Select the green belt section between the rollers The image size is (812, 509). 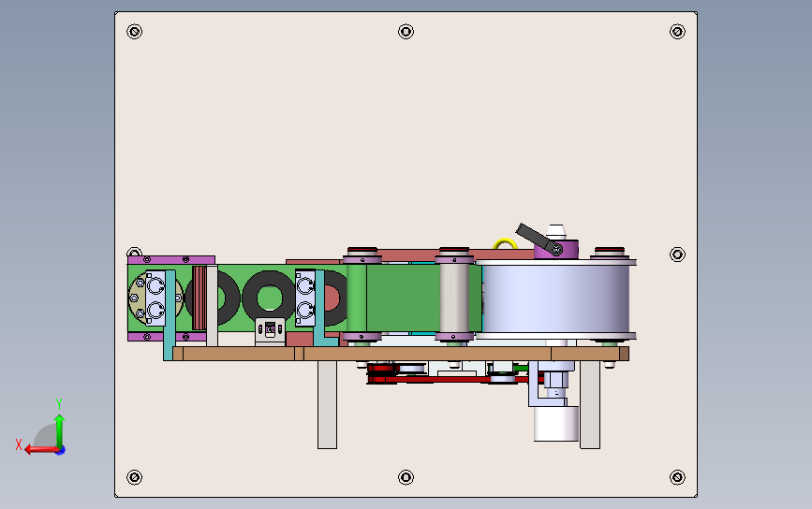click(403, 298)
